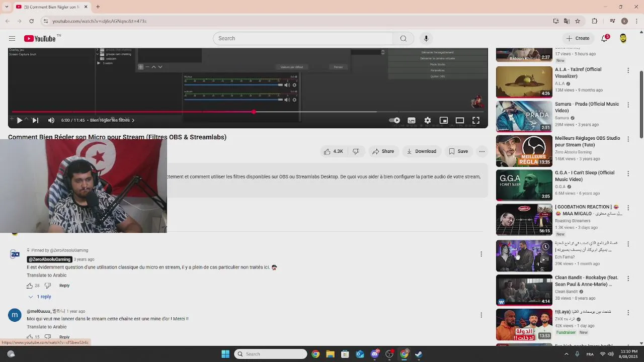Reload the page

[31, 21]
